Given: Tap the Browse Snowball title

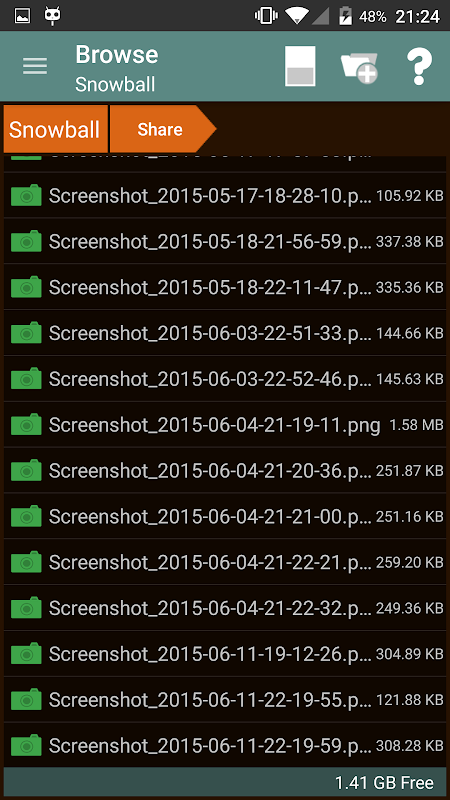Looking at the screenshot, I should (x=117, y=68).
